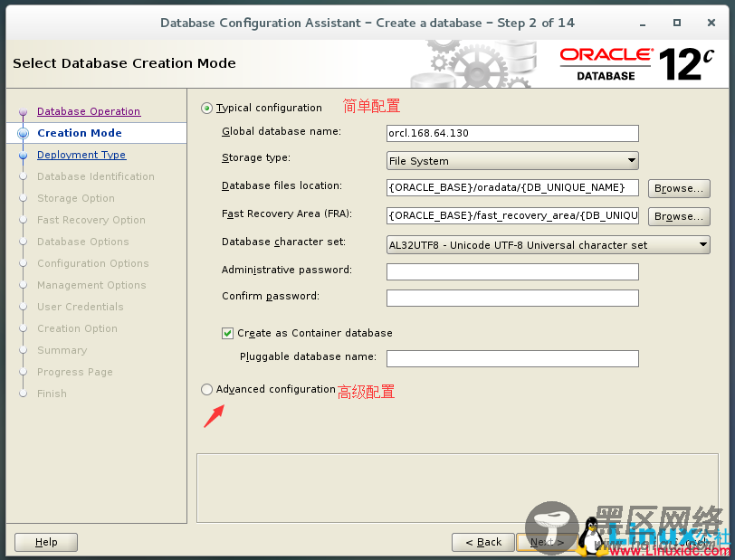Image resolution: width=735 pixels, height=560 pixels.
Task: Click the Database Operation step bullet icon
Action: 23,112
